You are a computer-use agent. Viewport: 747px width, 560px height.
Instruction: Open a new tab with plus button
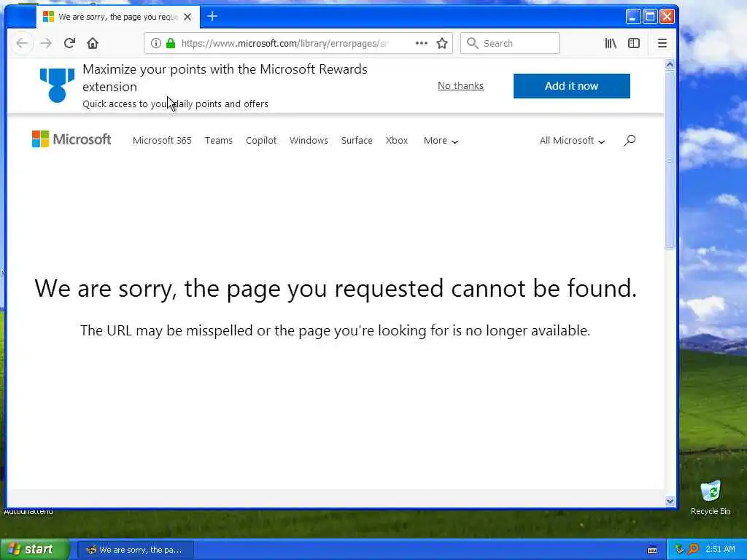[212, 17]
